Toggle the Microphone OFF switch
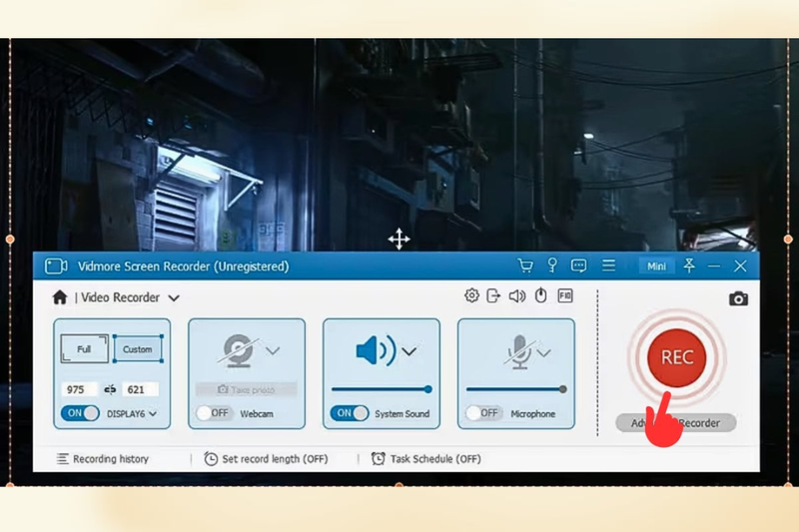 (484, 413)
